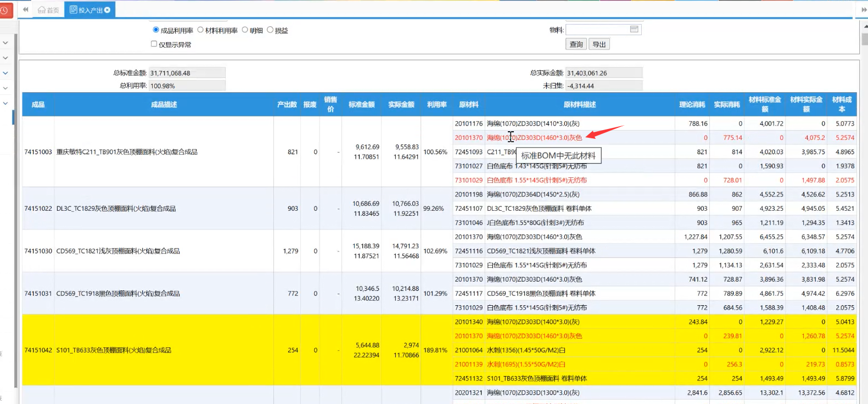Enable the 仅显示异常 checkbox

click(154, 44)
